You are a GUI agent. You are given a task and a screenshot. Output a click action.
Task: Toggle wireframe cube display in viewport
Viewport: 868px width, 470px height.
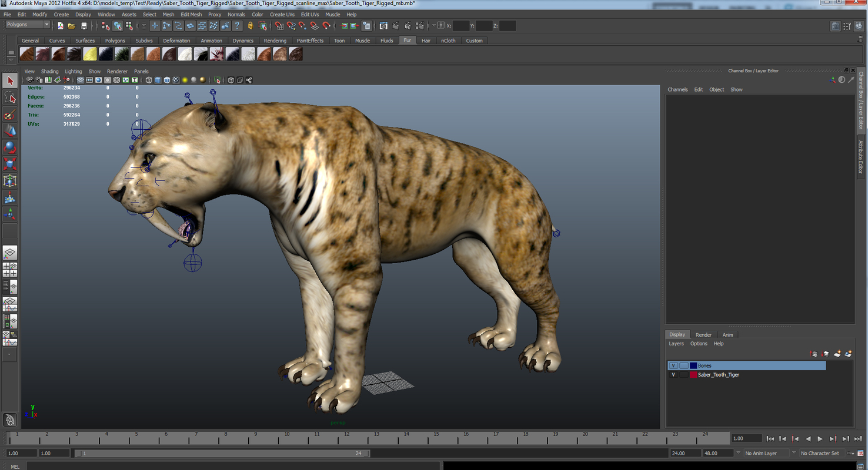(x=149, y=80)
